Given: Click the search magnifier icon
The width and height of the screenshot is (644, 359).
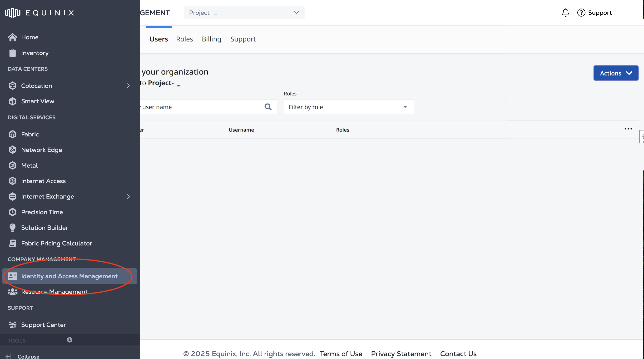Looking at the screenshot, I should pos(268,107).
